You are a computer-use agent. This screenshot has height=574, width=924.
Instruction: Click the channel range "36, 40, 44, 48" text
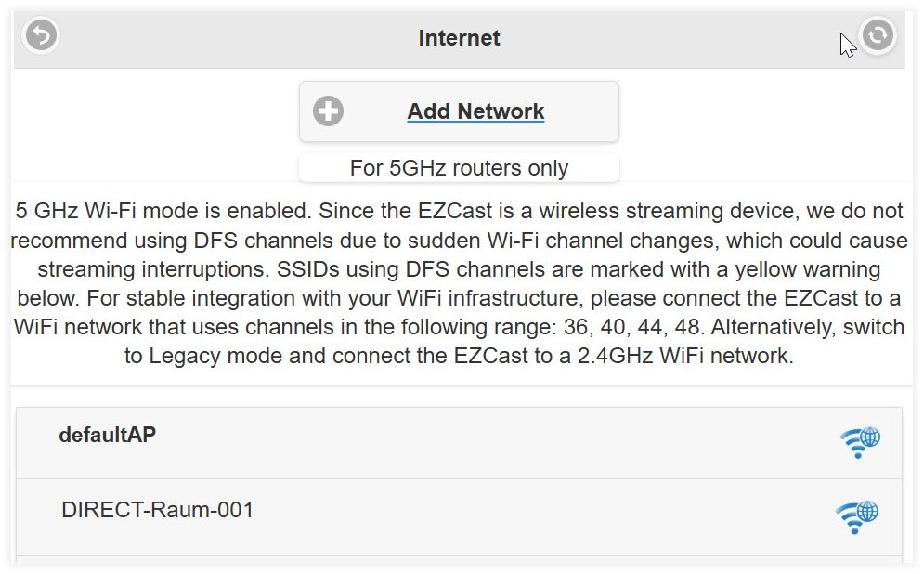pyautogui.click(x=632, y=327)
